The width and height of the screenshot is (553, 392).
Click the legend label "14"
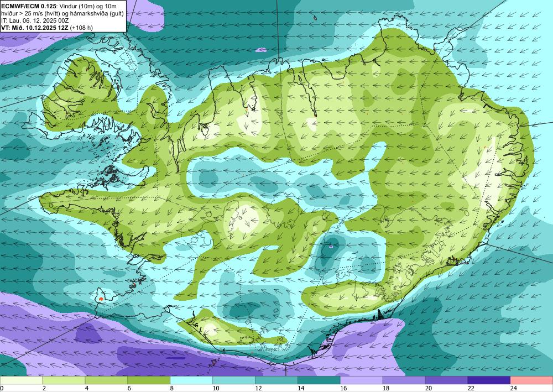tap(300, 388)
